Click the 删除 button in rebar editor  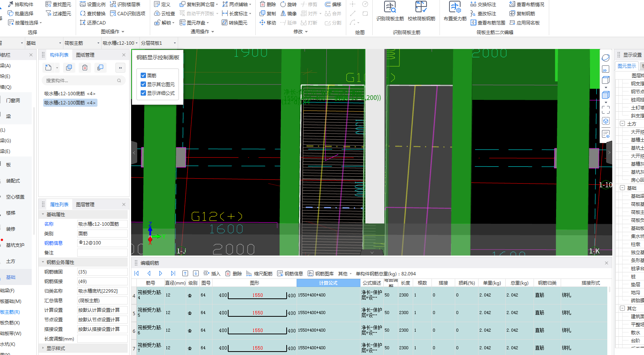click(234, 274)
